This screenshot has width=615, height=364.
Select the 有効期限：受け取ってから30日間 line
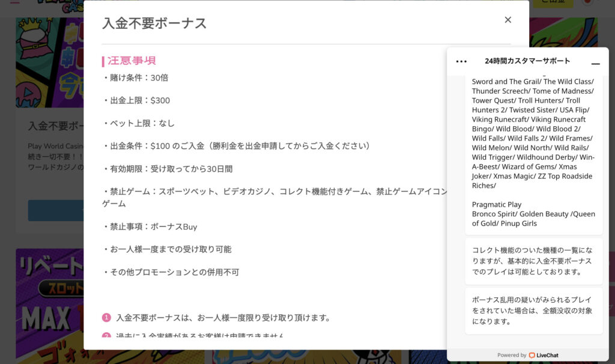[168, 169]
